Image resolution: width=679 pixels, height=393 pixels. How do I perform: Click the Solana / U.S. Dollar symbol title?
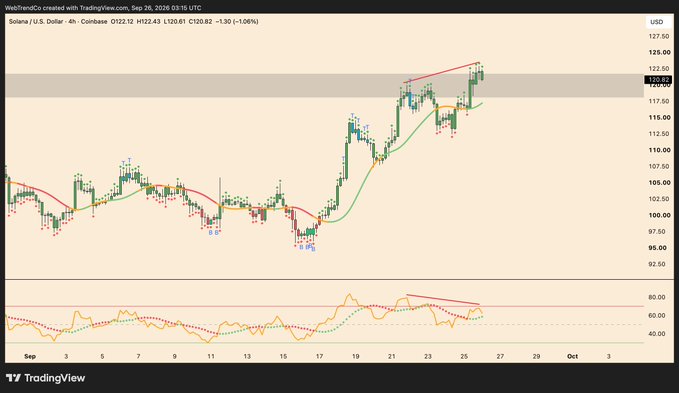click(x=36, y=21)
